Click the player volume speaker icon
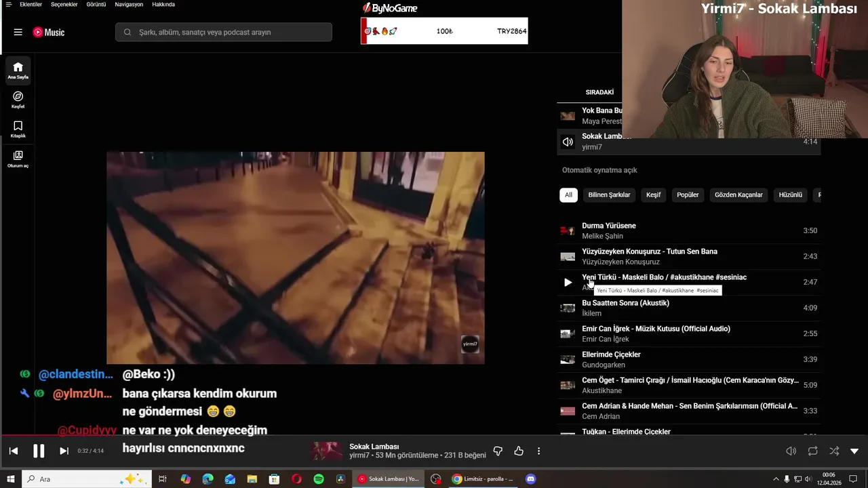 tap(791, 451)
